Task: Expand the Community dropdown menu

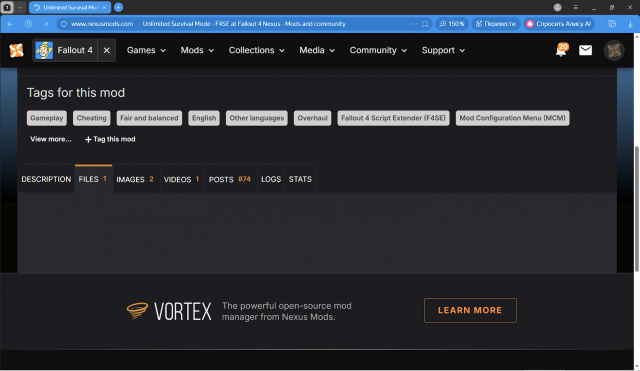Action: click(x=378, y=50)
